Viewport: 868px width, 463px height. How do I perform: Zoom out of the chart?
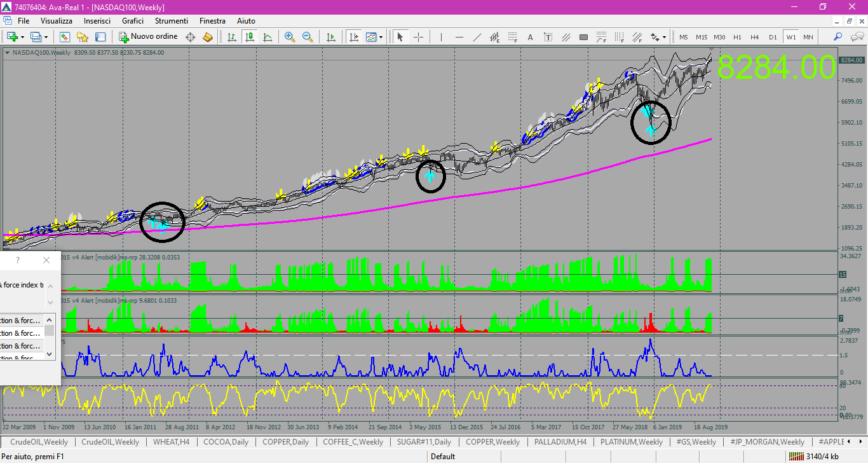tap(308, 37)
